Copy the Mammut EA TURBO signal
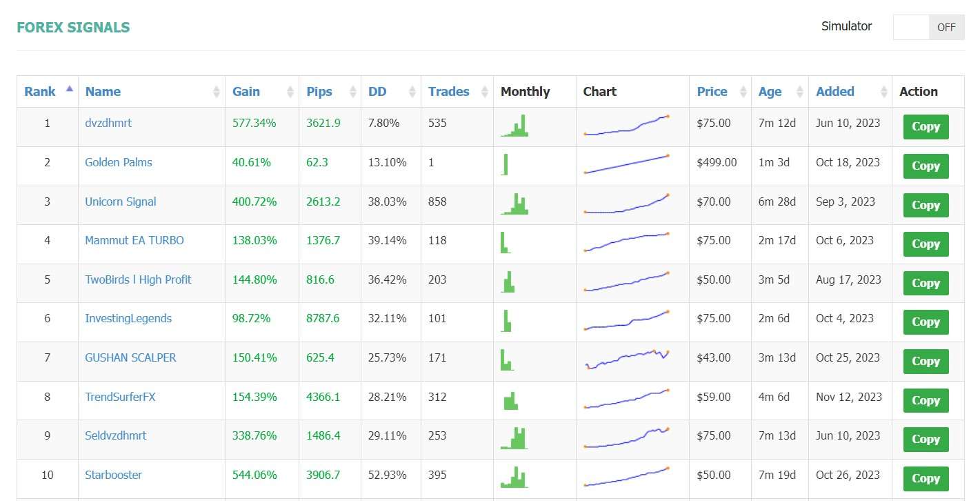The height and width of the screenshot is (501, 980). [926, 244]
